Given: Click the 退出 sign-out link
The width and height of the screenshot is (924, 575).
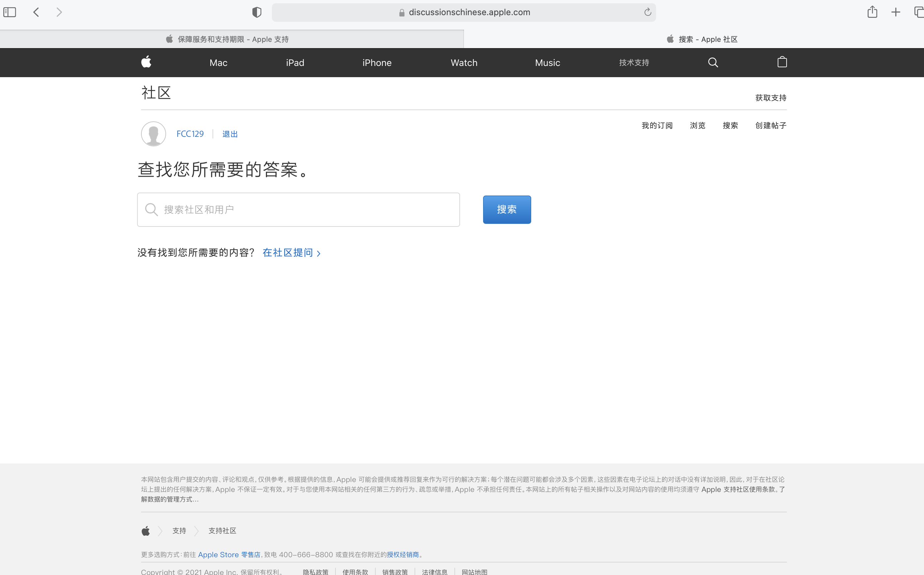Looking at the screenshot, I should [x=230, y=134].
